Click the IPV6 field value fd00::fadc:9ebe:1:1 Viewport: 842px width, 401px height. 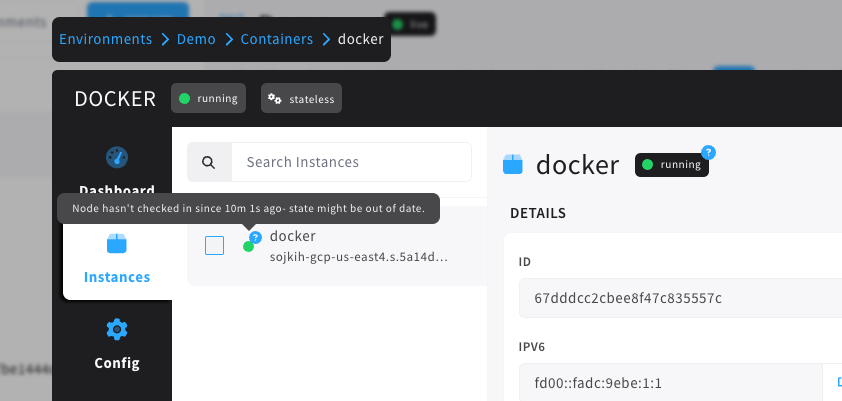[598, 383]
